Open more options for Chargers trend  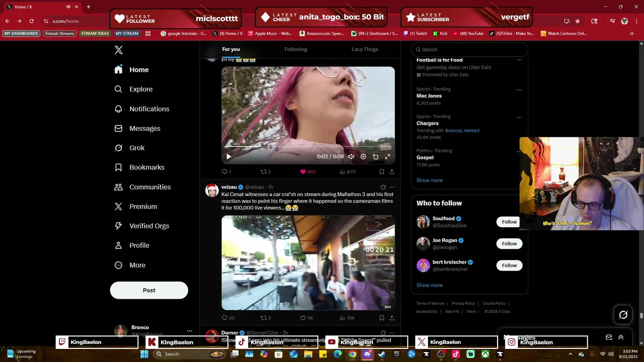[519, 118]
